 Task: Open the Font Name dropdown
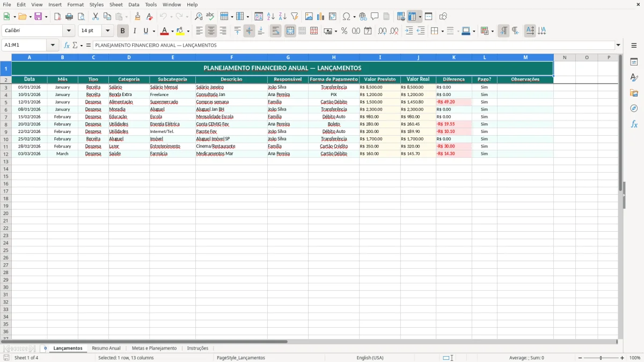tap(69, 31)
